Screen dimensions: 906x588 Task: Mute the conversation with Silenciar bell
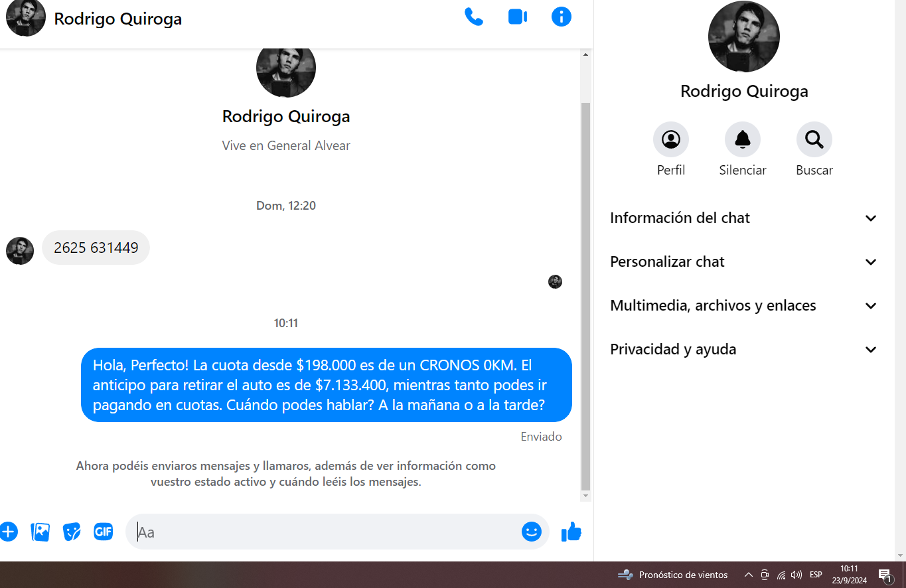(x=742, y=139)
